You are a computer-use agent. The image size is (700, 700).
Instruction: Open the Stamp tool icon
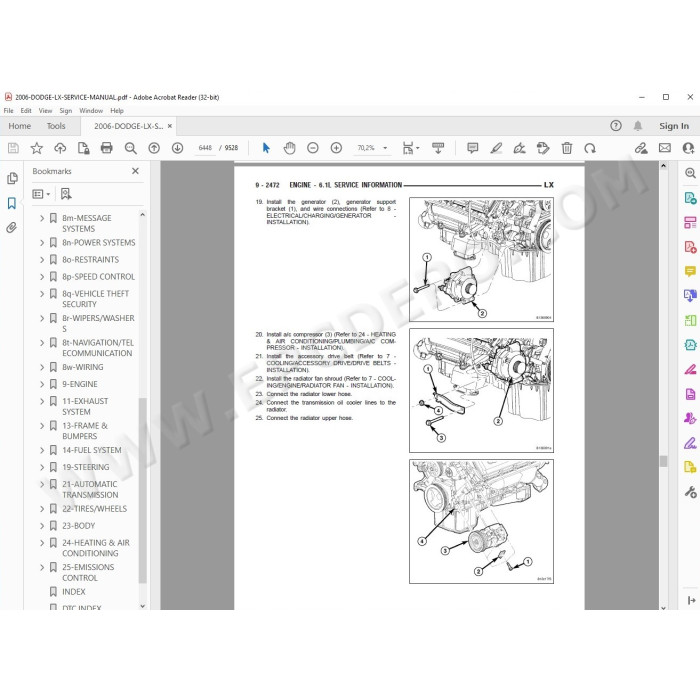pos(543,148)
